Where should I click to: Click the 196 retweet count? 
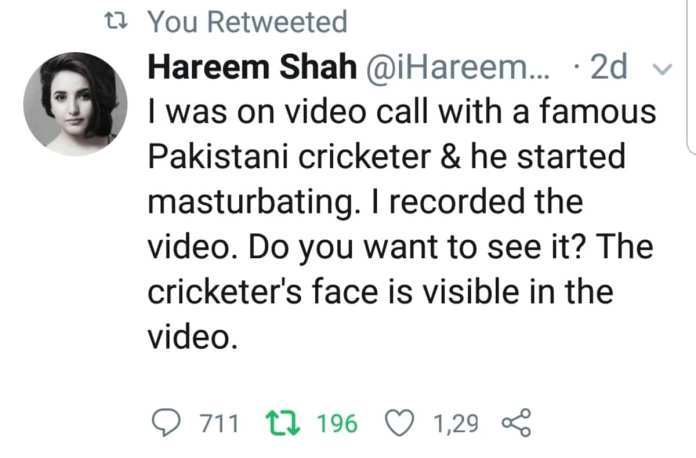(x=336, y=424)
